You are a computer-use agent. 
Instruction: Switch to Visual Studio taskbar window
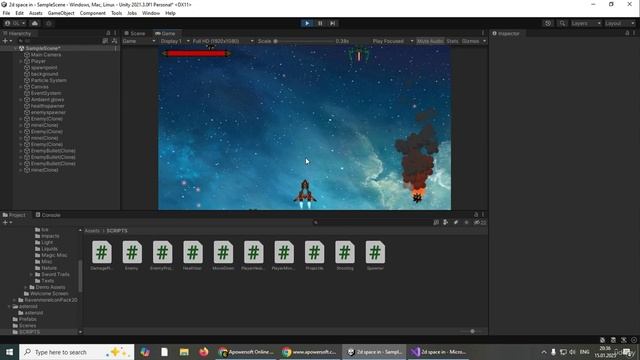438,352
